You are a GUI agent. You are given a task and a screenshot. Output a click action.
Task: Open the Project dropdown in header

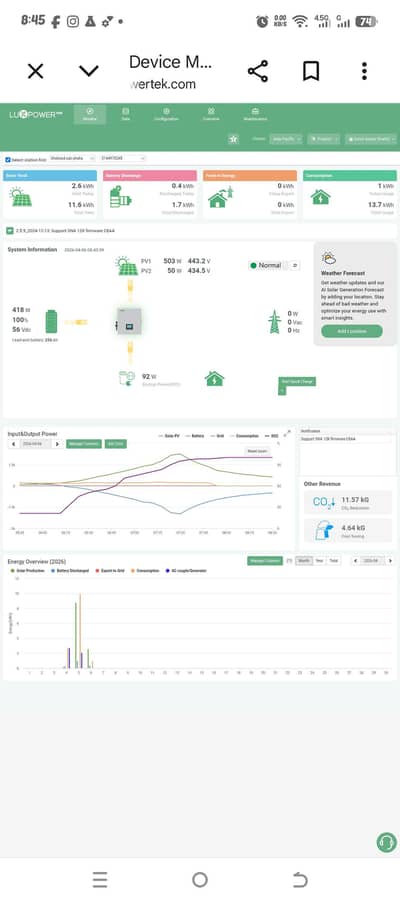tap(323, 139)
